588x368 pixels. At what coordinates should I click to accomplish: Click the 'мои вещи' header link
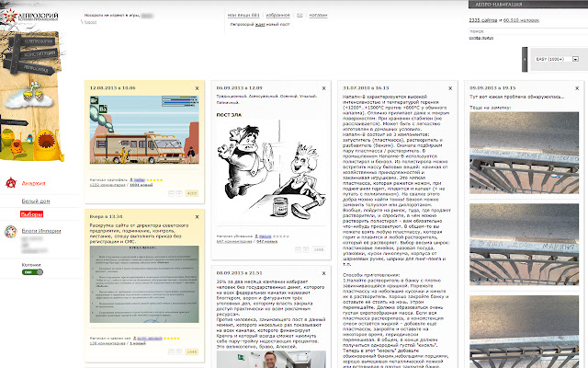point(243,16)
